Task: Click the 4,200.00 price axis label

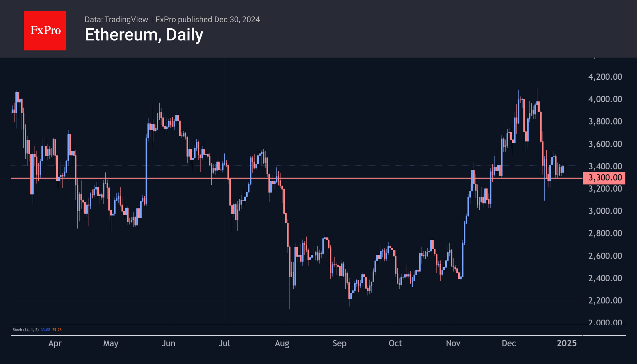Action: point(605,77)
